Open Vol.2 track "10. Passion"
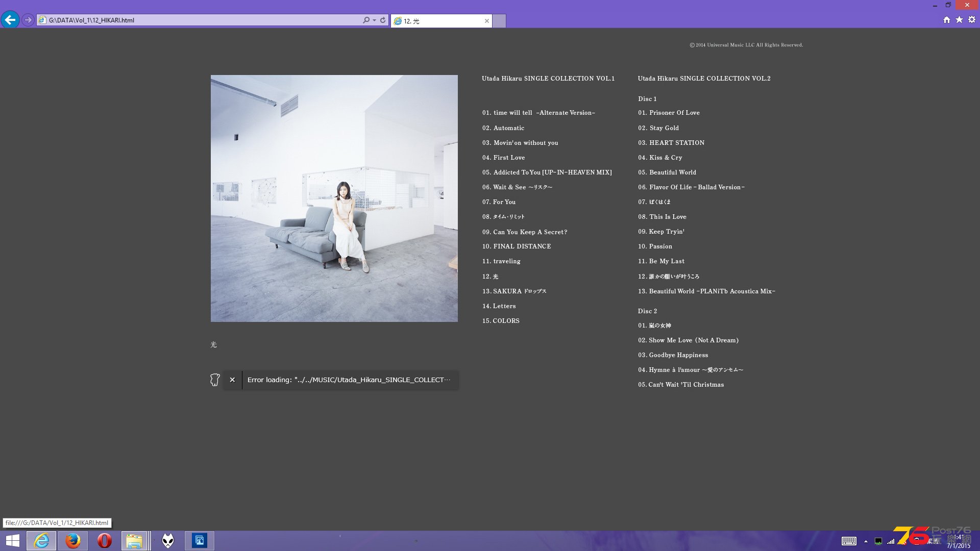Image resolution: width=980 pixels, height=551 pixels. click(x=655, y=246)
